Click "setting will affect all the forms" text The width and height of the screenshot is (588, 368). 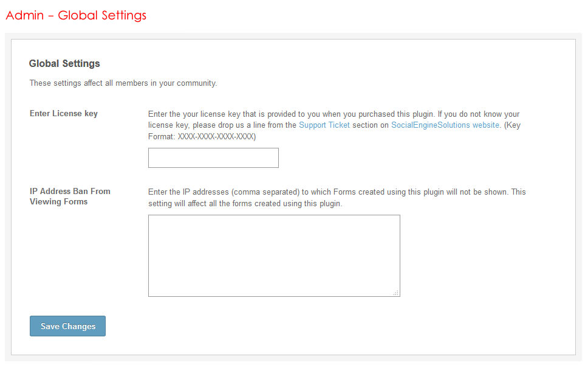245,204
